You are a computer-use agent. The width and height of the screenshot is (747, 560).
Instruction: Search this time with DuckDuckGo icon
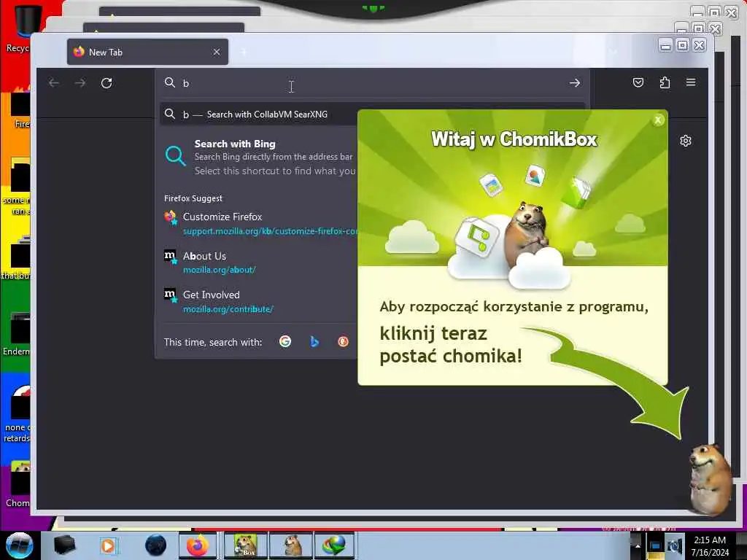point(343,341)
